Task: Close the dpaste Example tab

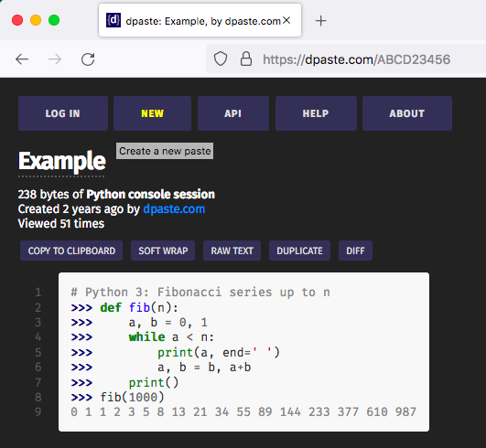Action: pos(286,20)
